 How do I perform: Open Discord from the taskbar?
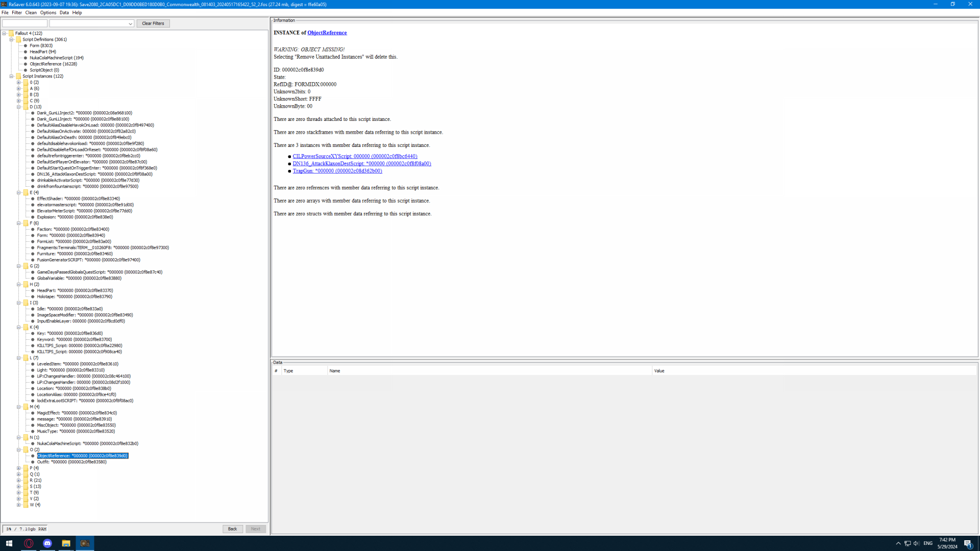[47, 543]
